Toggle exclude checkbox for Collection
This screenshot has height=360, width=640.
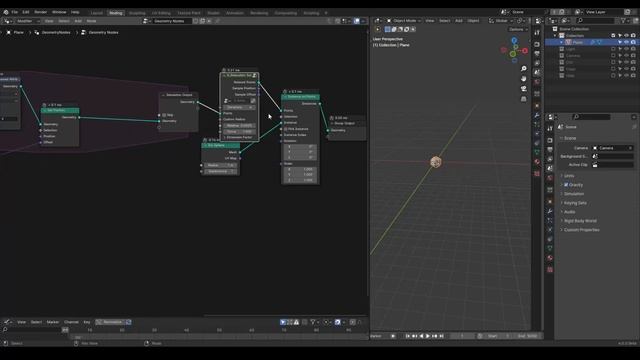click(x=613, y=36)
